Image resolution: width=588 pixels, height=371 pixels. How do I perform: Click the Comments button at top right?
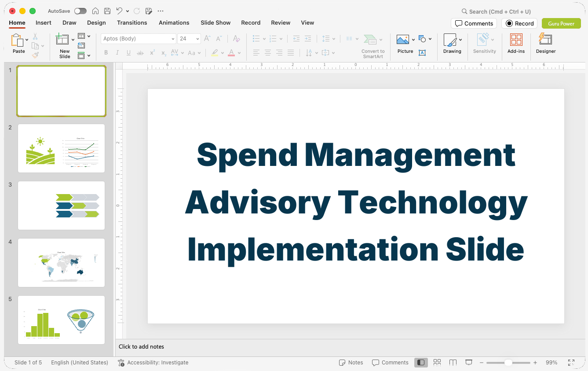474,23
